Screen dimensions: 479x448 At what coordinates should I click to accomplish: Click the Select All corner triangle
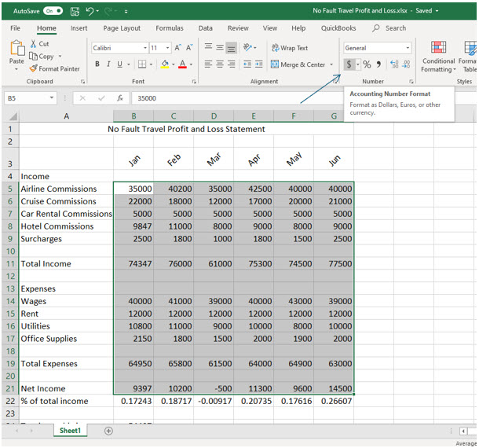[x=13, y=116]
